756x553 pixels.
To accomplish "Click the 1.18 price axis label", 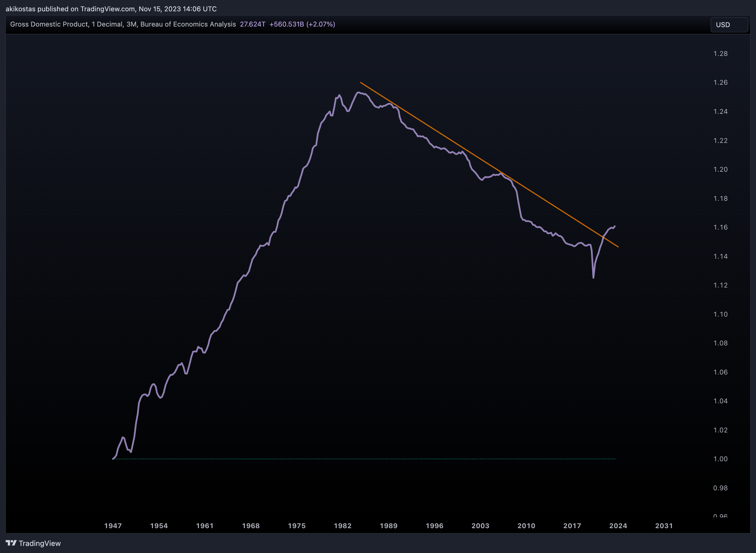I will (x=720, y=199).
